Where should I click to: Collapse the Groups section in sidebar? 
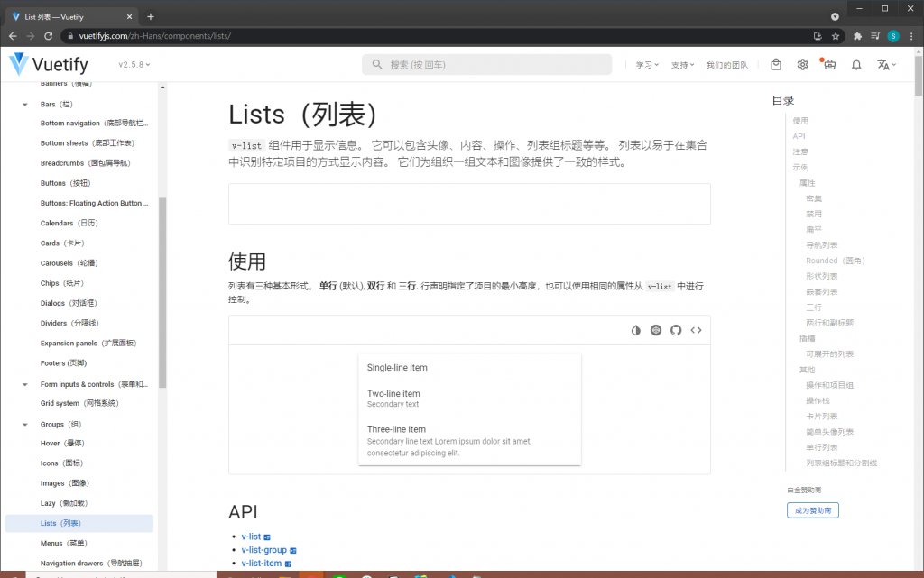tap(24, 425)
